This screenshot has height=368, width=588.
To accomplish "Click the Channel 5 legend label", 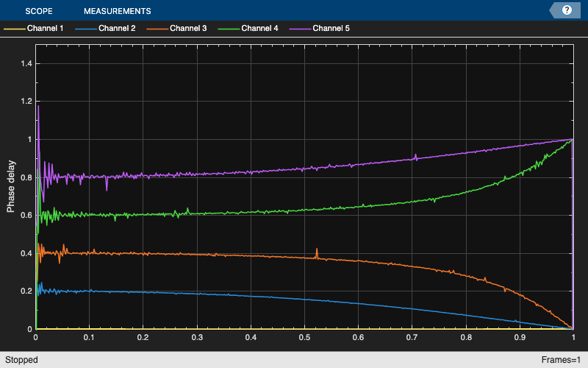I will 331,28.
